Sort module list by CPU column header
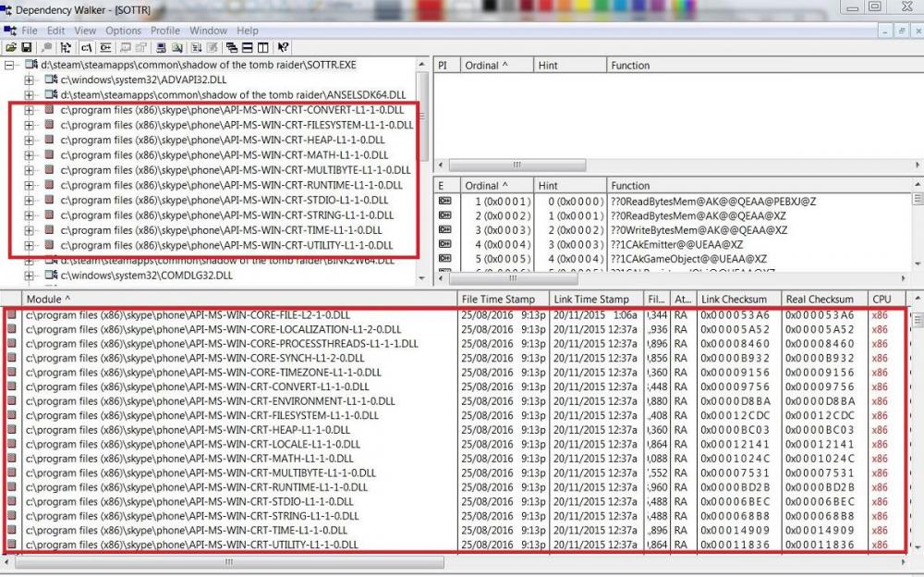Screen dimensions: 924x577 coord(887,299)
